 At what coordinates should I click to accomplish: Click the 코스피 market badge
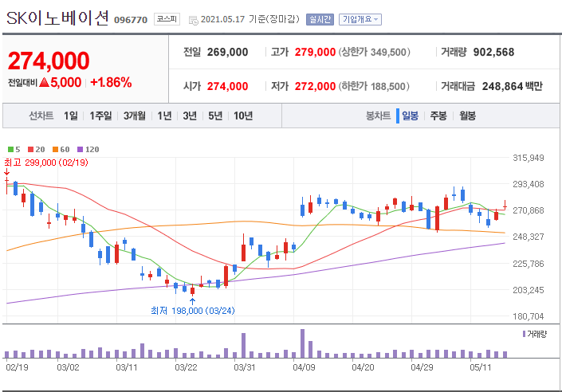coord(167,19)
